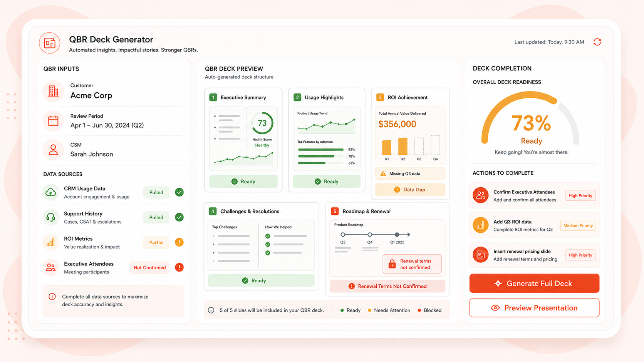Click the 73% deck readiness gauge
This screenshot has width=644, height=362.
click(531, 119)
